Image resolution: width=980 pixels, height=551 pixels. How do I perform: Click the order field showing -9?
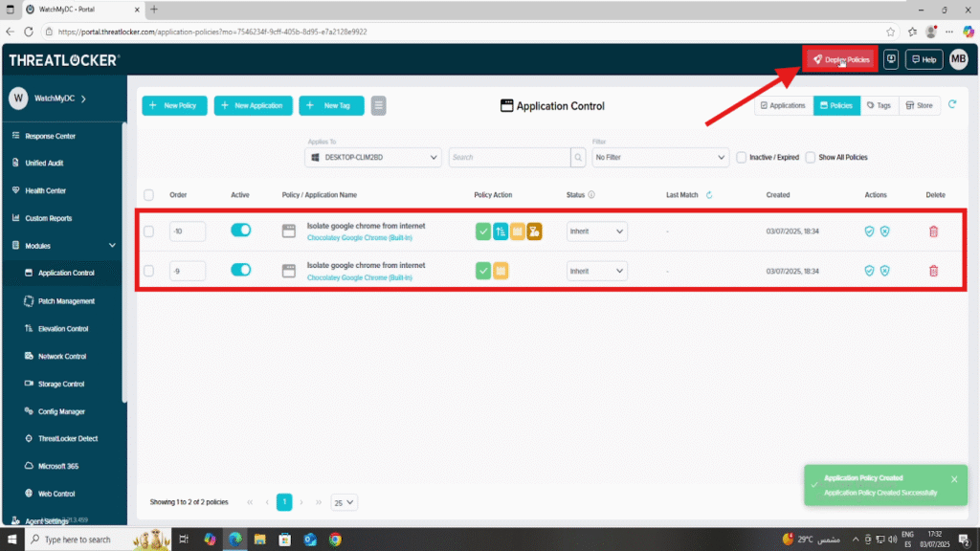(188, 271)
